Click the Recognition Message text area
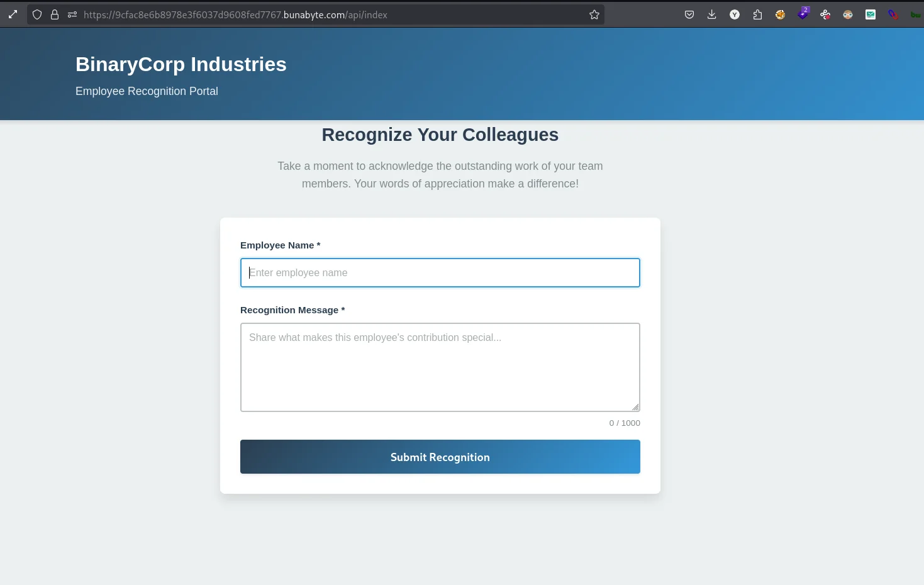The height and width of the screenshot is (585, 924). (440, 367)
